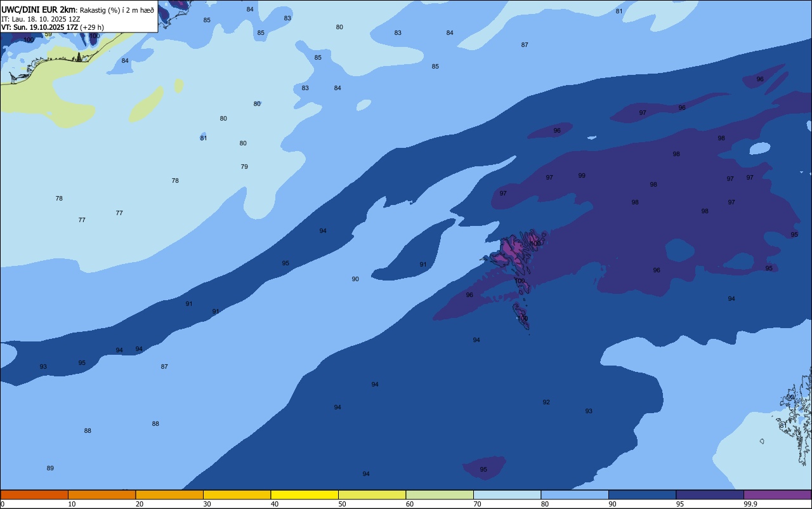This screenshot has height=509, width=812.
Task: Pick the light green 60–70 legend swatch
Action: point(440,494)
